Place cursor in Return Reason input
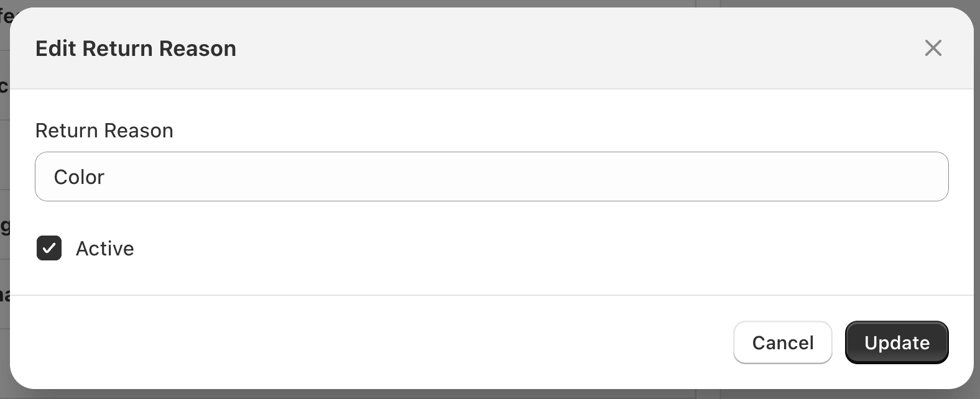The image size is (980, 399). pyautogui.click(x=491, y=177)
